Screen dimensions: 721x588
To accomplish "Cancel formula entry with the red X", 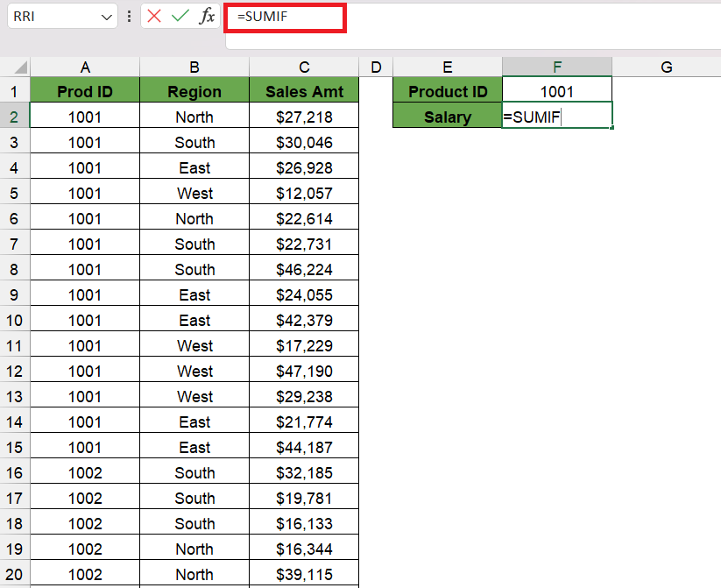I will (154, 17).
